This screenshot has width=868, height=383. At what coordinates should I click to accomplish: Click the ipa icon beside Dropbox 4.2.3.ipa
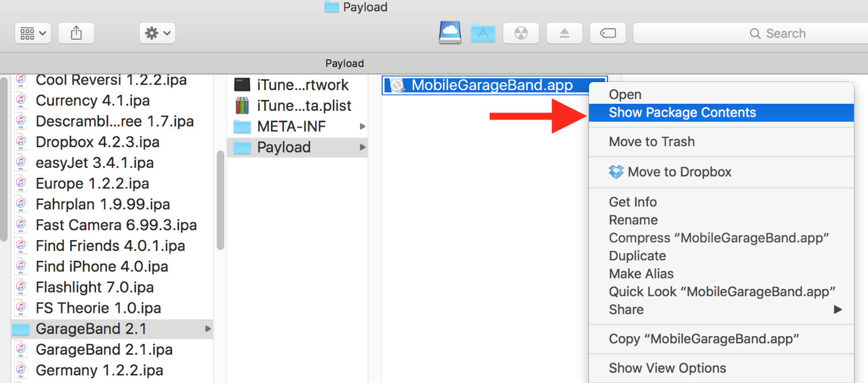tap(21, 142)
